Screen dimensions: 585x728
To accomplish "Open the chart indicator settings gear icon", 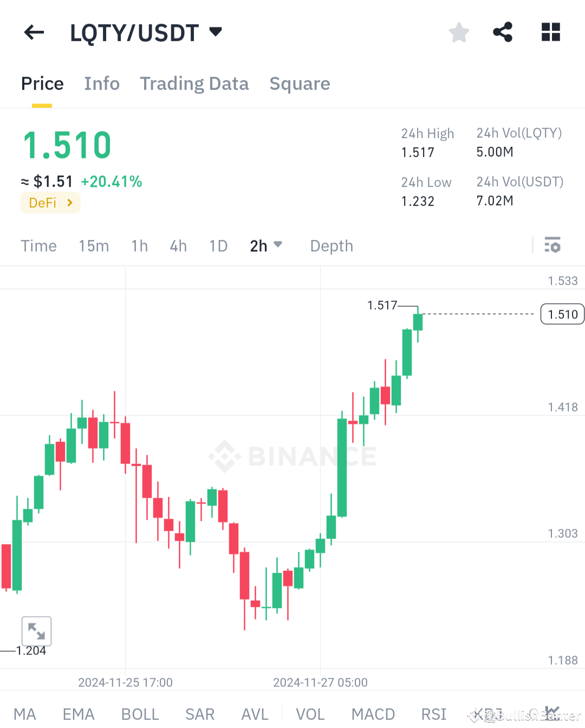I will [552, 246].
